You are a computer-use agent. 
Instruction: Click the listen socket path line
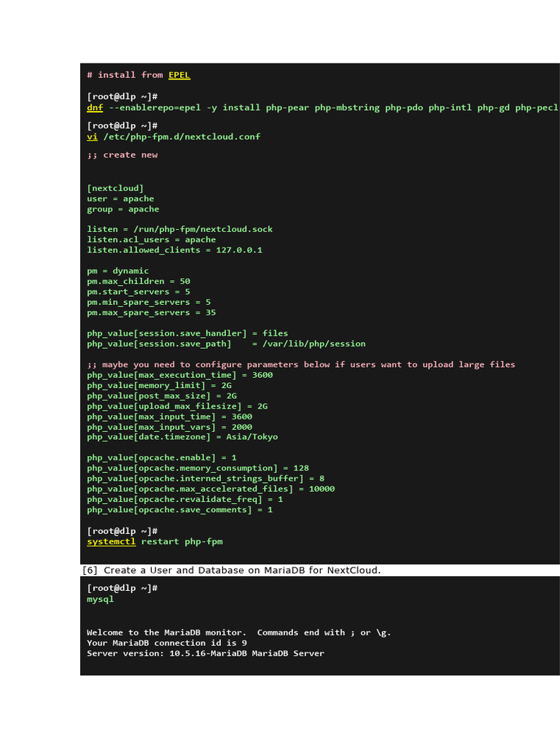point(179,229)
